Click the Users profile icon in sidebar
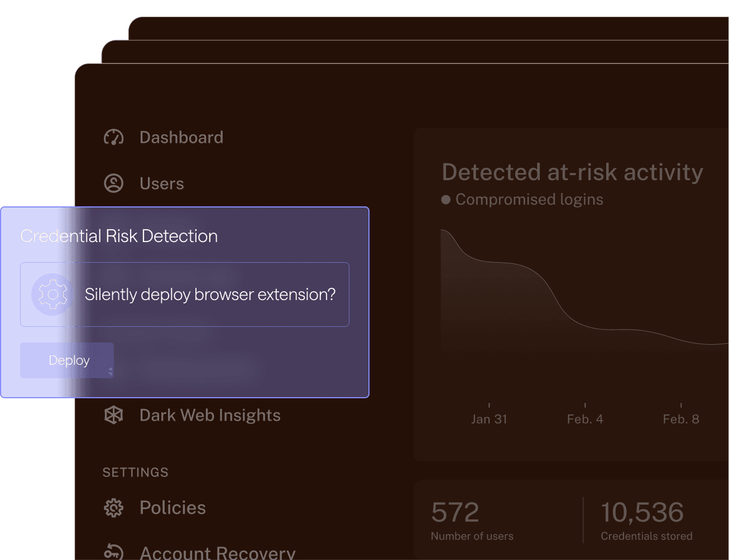 113,183
